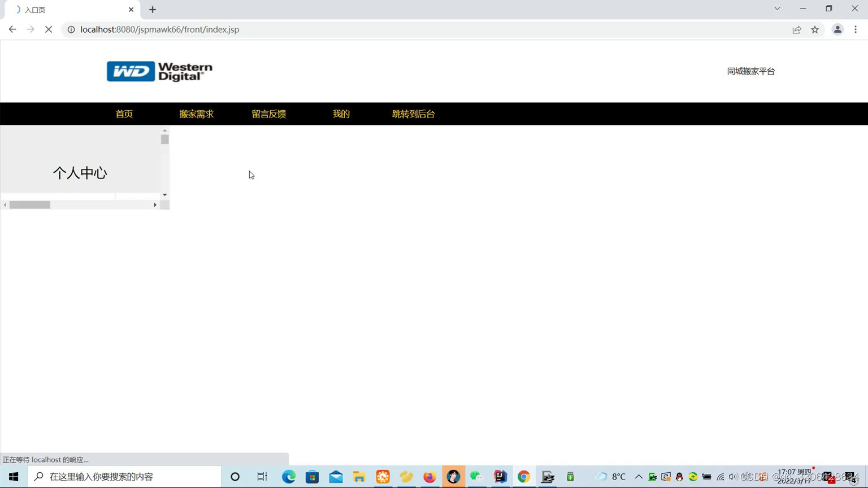Screen dimensions: 868x488
Task: Click the vertical scrollbar thumb
Action: tap(164, 139)
